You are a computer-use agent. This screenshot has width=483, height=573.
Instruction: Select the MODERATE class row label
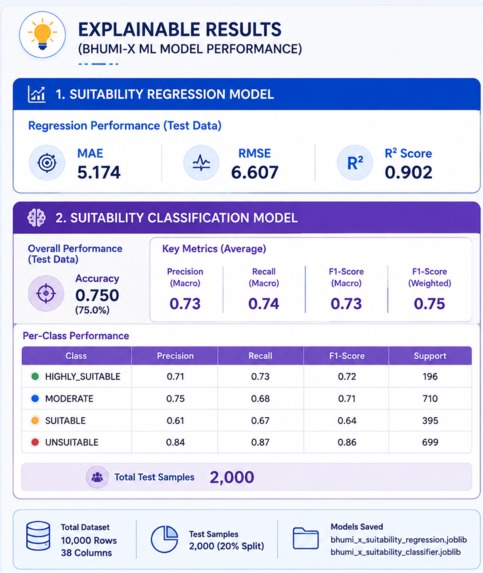[69, 399]
